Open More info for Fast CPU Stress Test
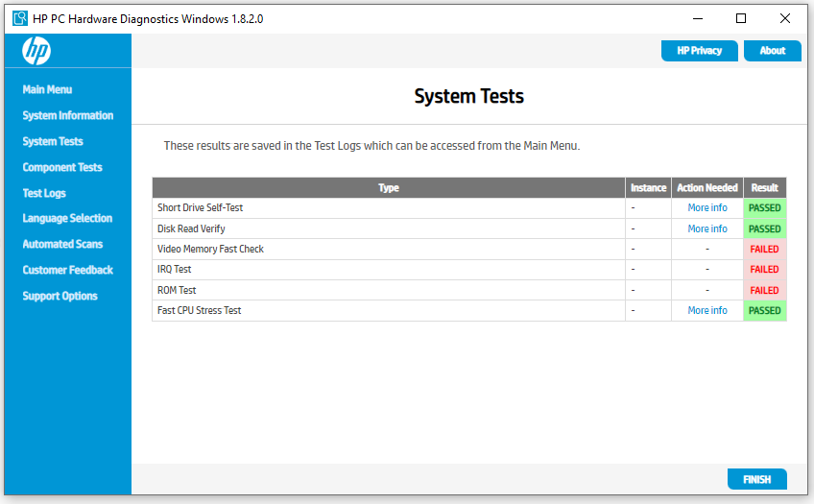This screenshot has height=504, width=814. pos(706,310)
